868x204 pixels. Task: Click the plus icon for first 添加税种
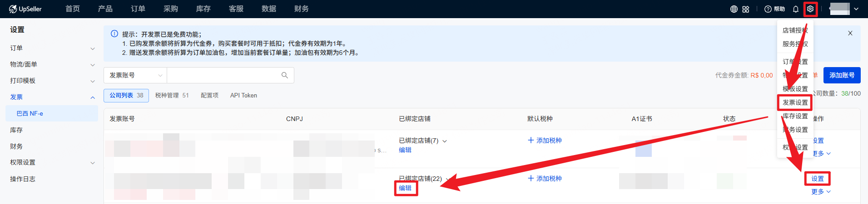tap(531, 141)
